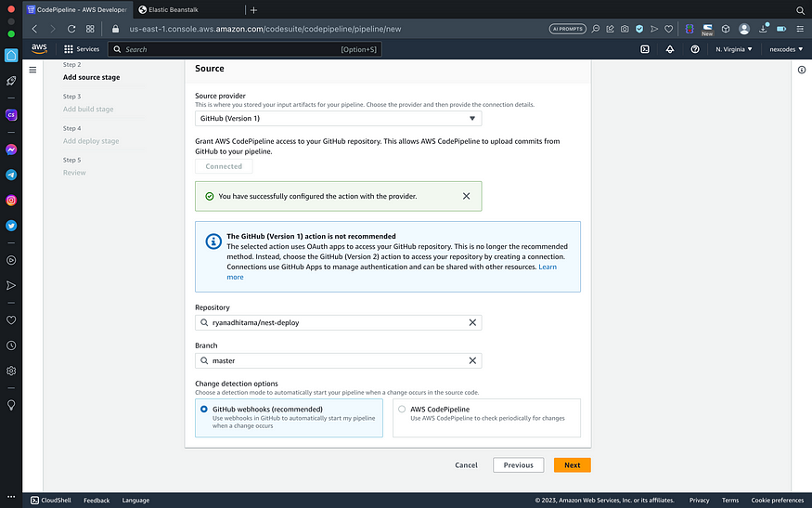Open the browser profile avatar icon

point(744,29)
